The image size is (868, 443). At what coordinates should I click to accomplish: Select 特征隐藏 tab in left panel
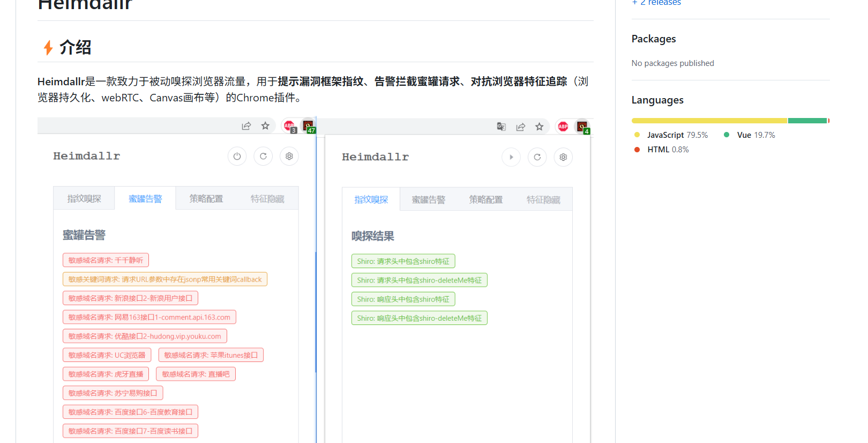click(x=267, y=198)
